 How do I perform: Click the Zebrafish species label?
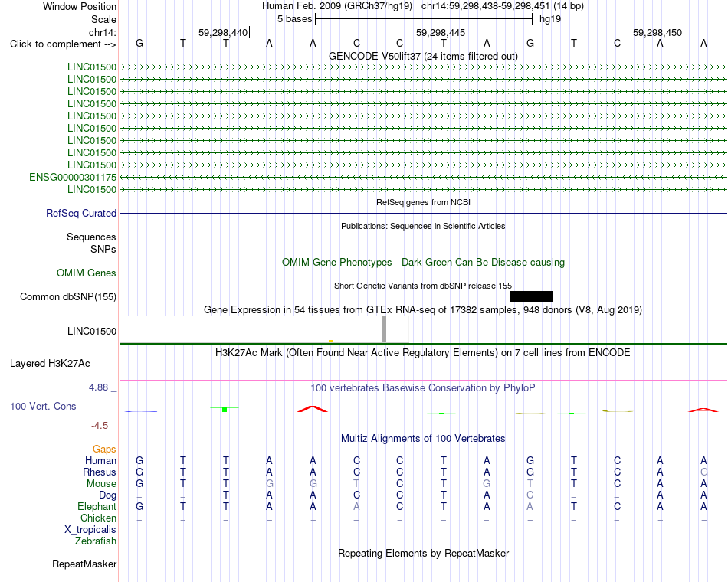[x=96, y=541]
